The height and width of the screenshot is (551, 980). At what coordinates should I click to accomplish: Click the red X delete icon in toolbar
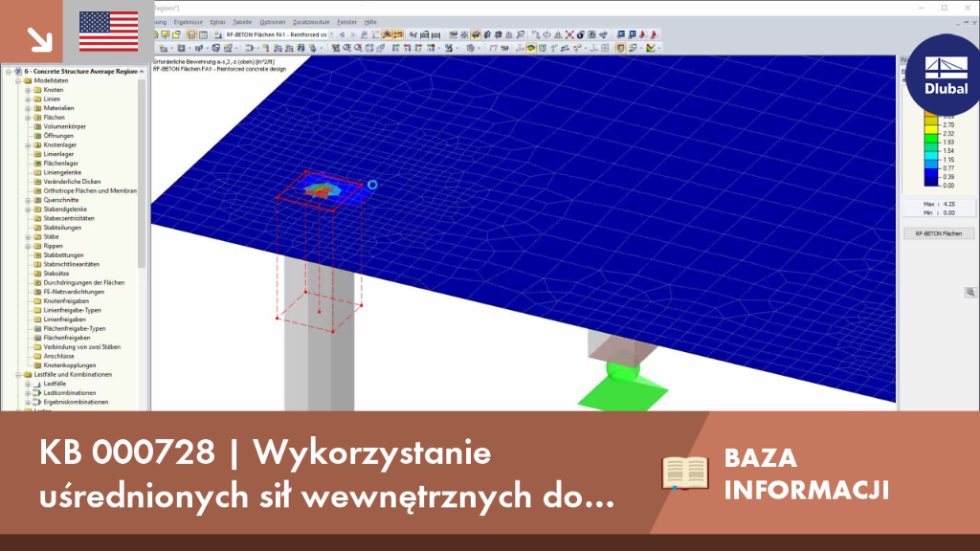569,35
